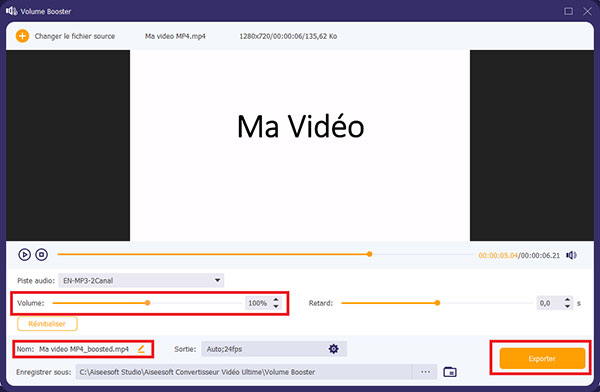The image size is (600, 392).
Task: Close the Volume Booster window
Action: [x=587, y=11]
